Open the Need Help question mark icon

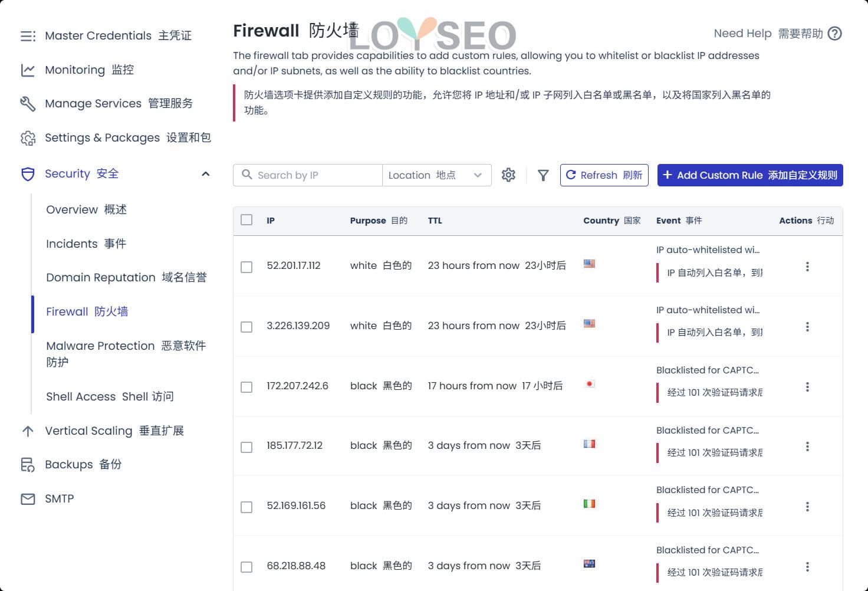pos(835,34)
